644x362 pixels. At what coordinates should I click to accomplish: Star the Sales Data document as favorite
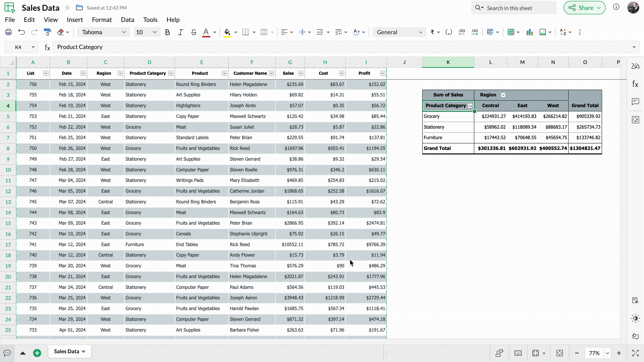[x=67, y=8]
